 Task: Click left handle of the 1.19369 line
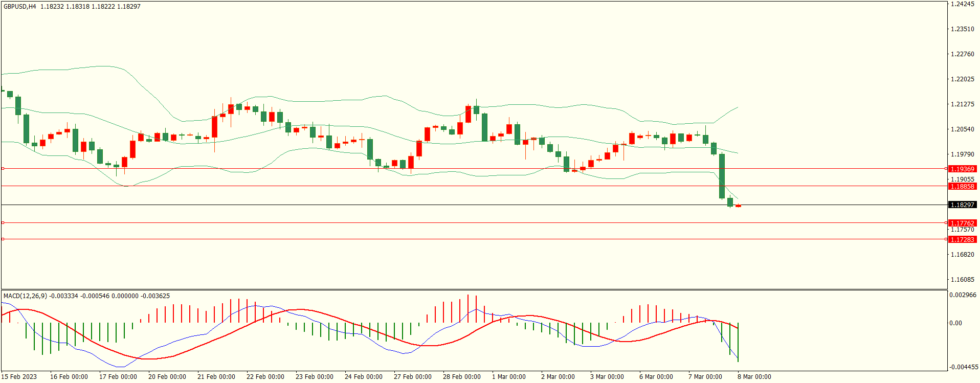(x=3, y=168)
